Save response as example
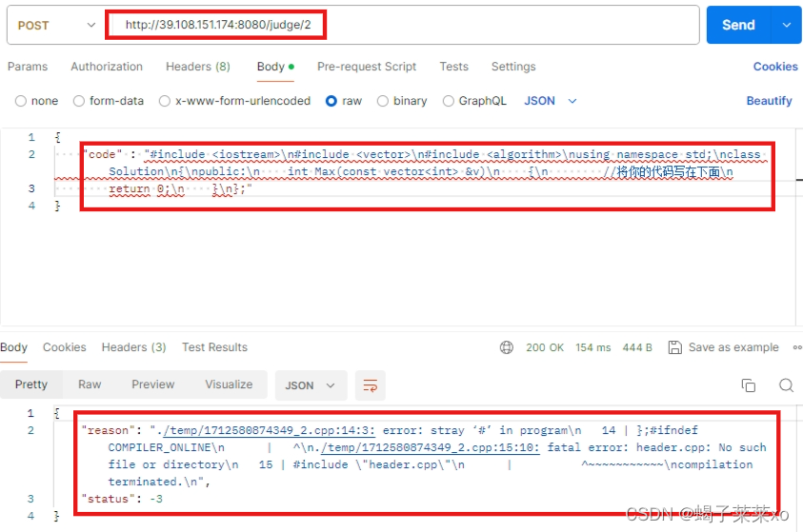Viewport: 803px width, 532px height. point(733,348)
